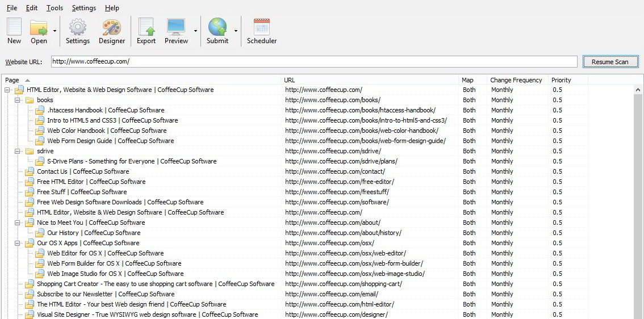Viewport: 644px width, 319px height.
Task: Open the Help menu
Action: point(112,8)
